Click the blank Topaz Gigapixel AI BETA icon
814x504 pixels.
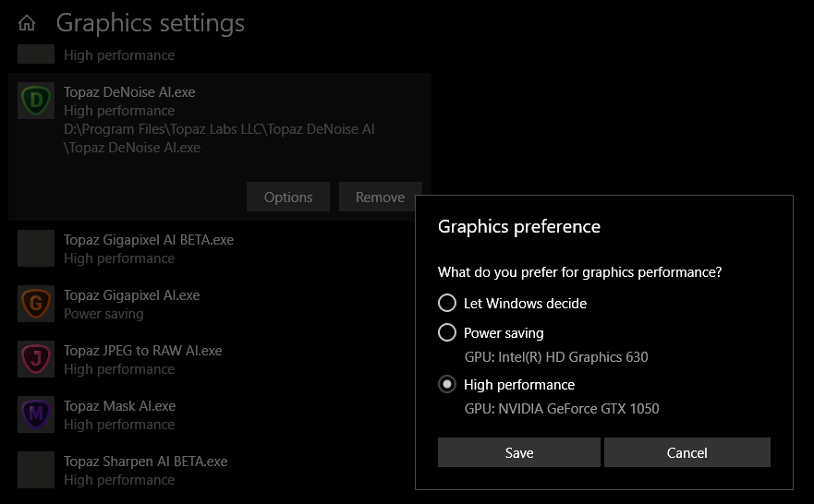pyautogui.click(x=36, y=248)
